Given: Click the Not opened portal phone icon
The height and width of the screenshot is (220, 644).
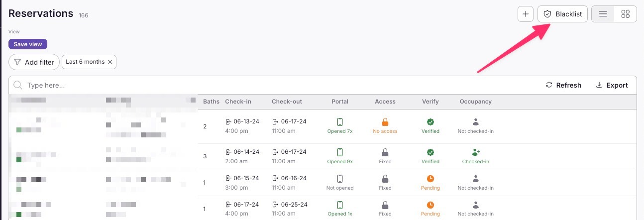Looking at the screenshot, I should [340, 179].
